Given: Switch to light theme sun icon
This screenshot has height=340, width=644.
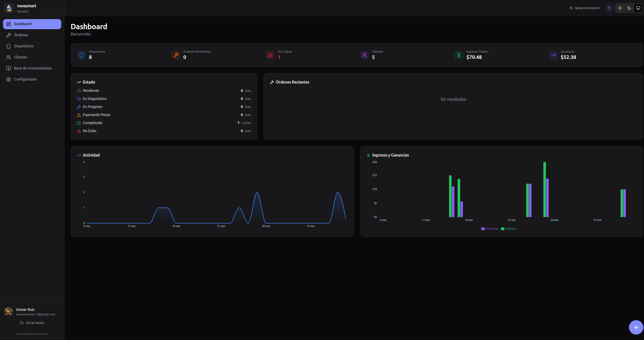Looking at the screenshot, I should tap(620, 8).
